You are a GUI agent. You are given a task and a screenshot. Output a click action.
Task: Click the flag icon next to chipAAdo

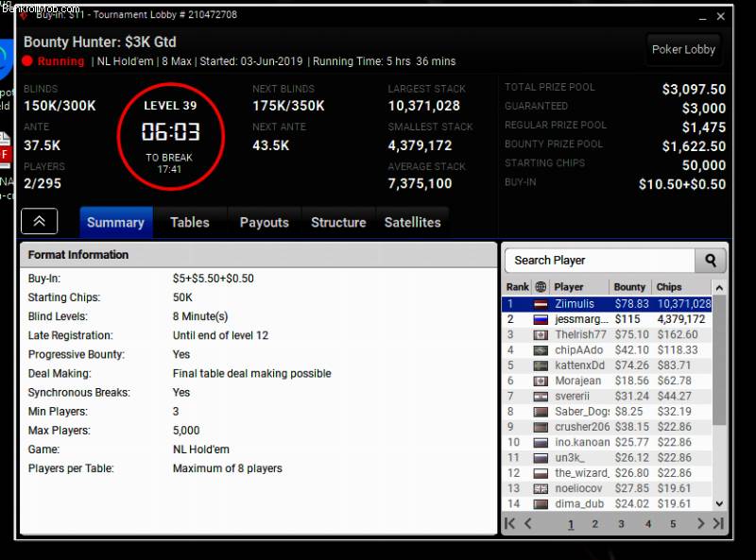point(541,350)
